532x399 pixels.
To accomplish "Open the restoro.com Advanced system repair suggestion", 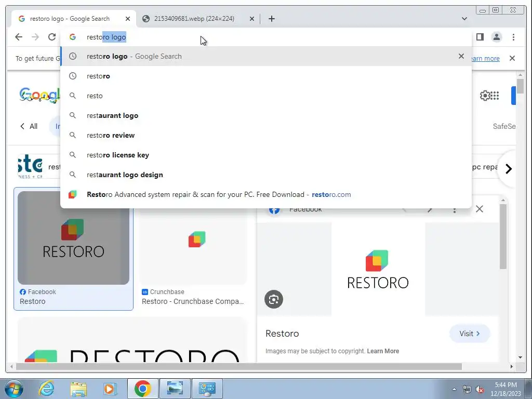I will coord(266,194).
